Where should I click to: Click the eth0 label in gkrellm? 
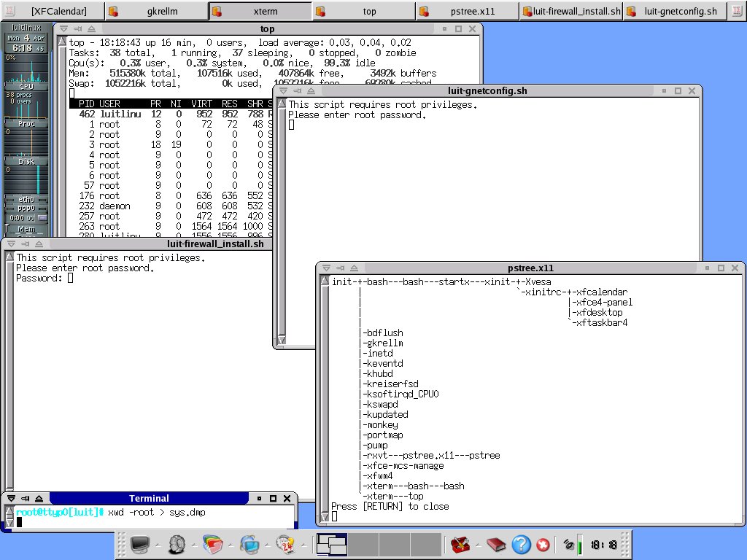tap(26, 200)
